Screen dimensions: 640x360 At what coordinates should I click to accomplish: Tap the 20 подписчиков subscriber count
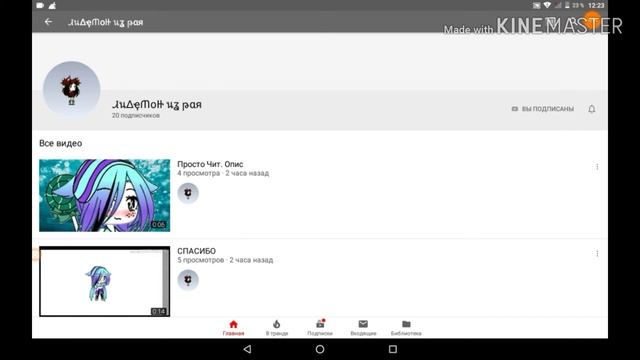tap(136, 116)
